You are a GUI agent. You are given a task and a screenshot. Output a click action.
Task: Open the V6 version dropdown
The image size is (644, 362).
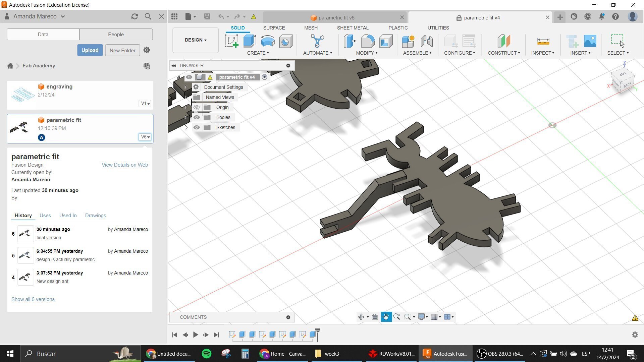coord(145,137)
